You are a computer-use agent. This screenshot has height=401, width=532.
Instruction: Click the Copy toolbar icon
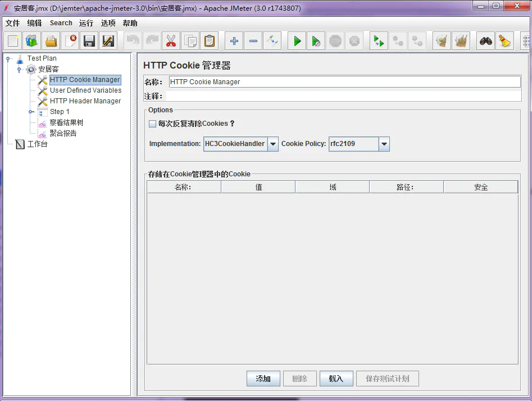click(190, 41)
